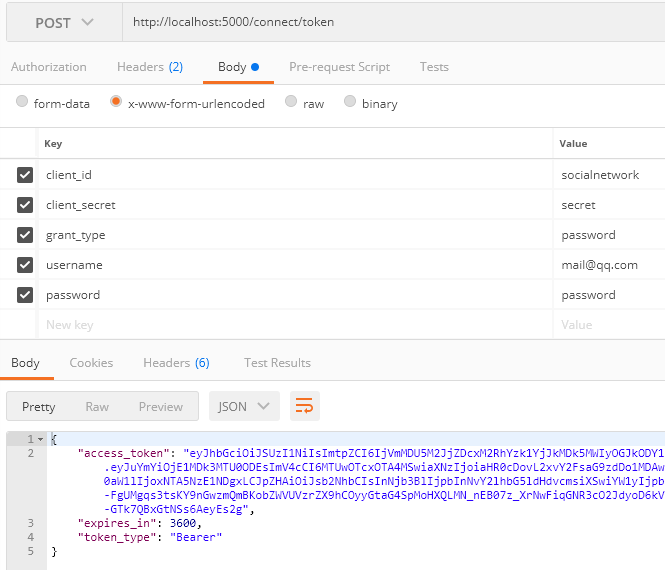Uncheck the client_secret row checkbox
Screen dimensions: 665x570
pyautogui.click(x=25, y=205)
